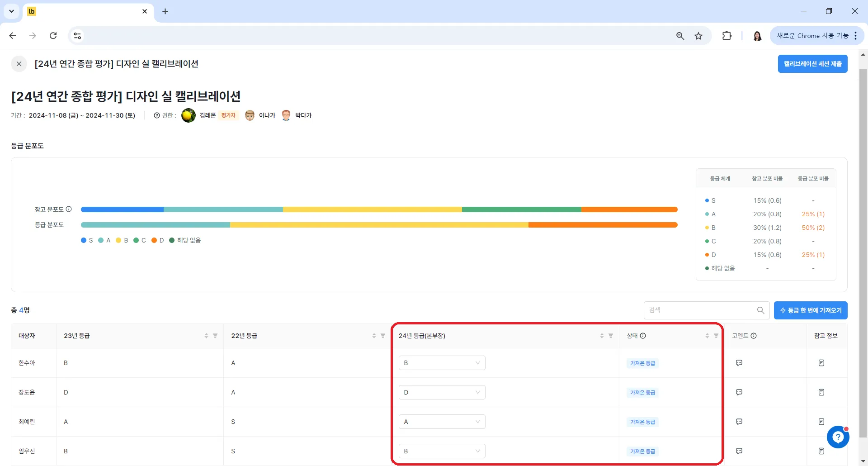Image resolution: width=868 pixels, height=466 pixels.
Task: Open comment icon for 장도윤 row
Action: (x=739, y=392)
